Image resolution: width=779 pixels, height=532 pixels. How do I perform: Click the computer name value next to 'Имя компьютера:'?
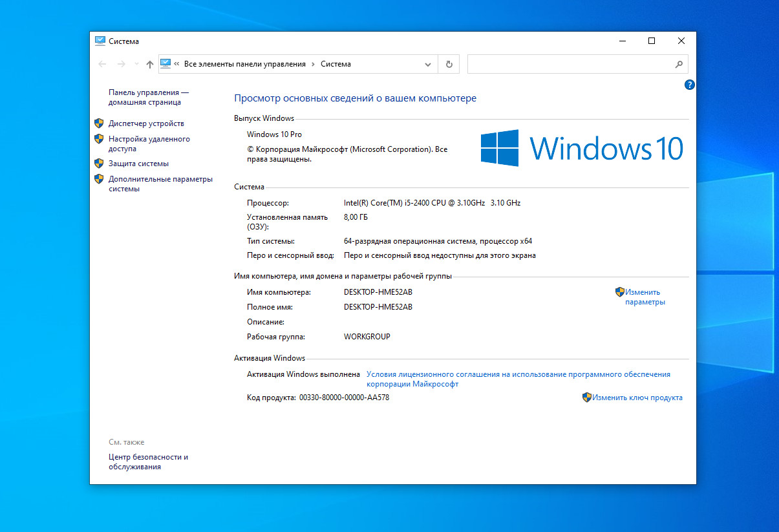(x=378, y=292)
